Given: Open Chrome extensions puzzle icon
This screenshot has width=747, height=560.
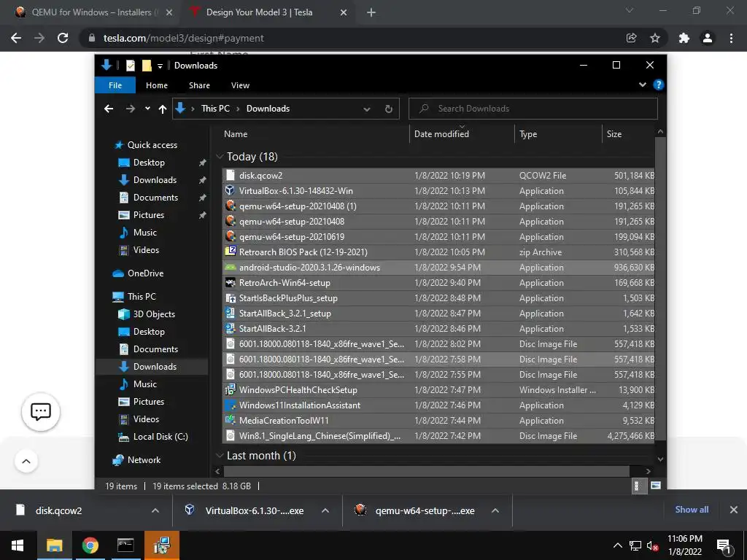Looking at the screenshot, I should [684, 38].
